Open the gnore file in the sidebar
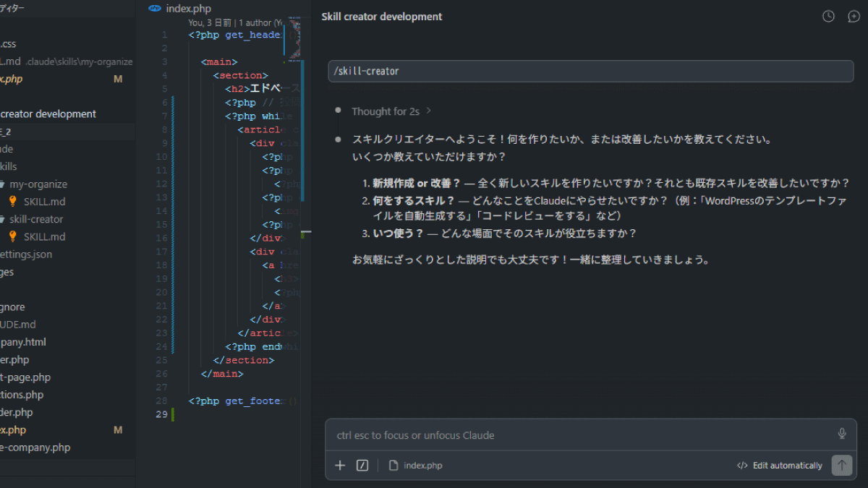The height and width of the screenshot is (488, 868). (x=12, y=307)
